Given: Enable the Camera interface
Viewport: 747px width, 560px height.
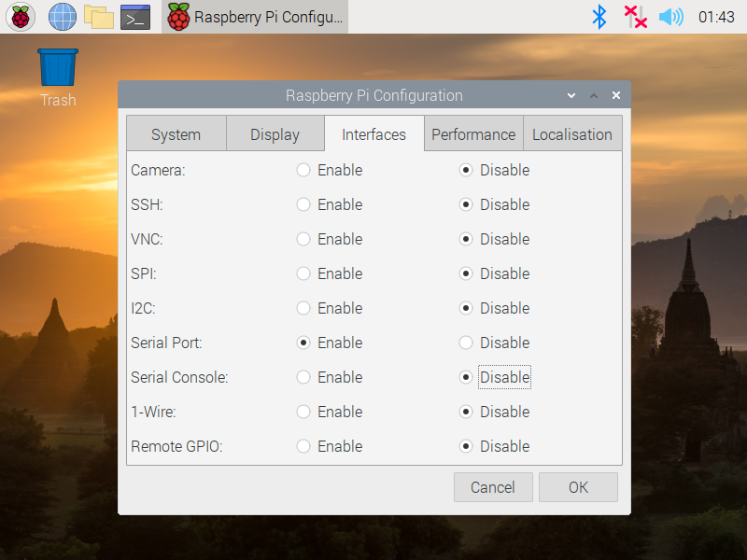Looking at the screenshot, I should coord(330,170).
